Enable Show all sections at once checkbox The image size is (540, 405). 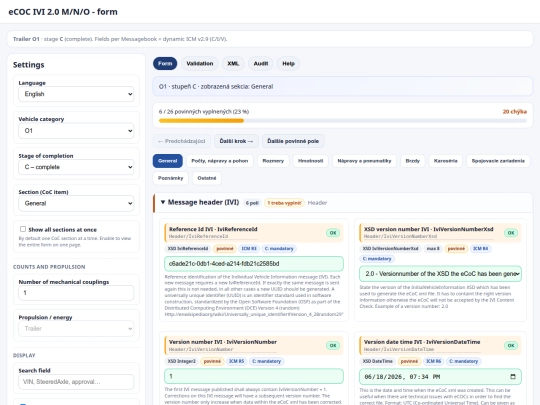23,229
